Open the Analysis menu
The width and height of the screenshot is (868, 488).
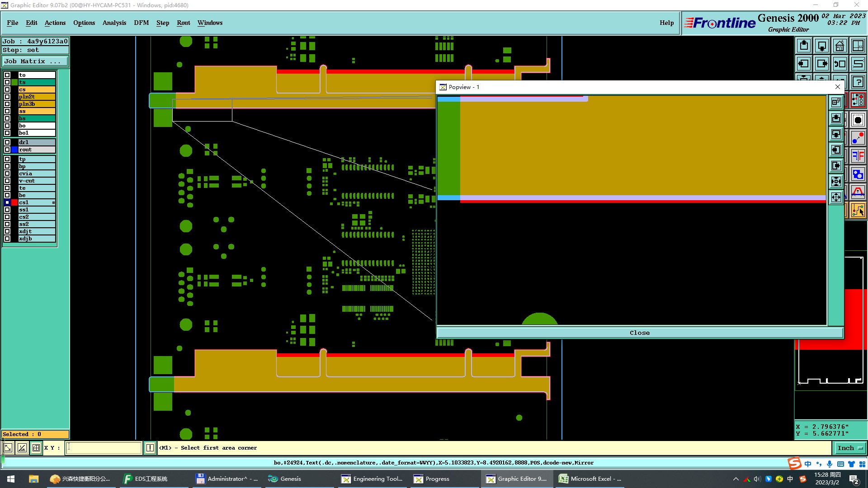(x=114, y=23)
